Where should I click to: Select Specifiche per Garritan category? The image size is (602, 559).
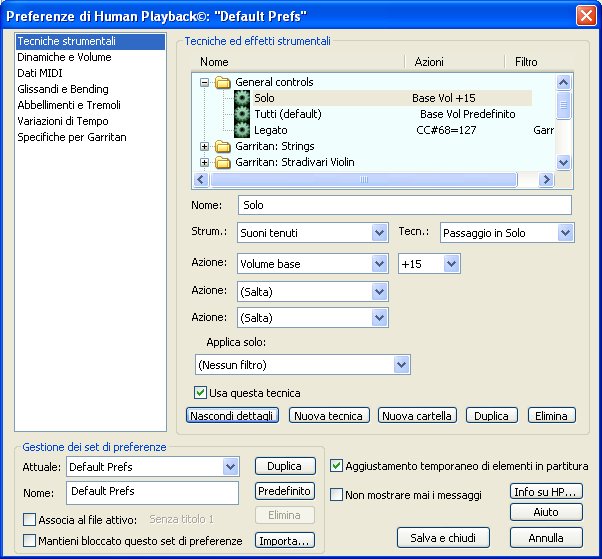click(91, 137)
